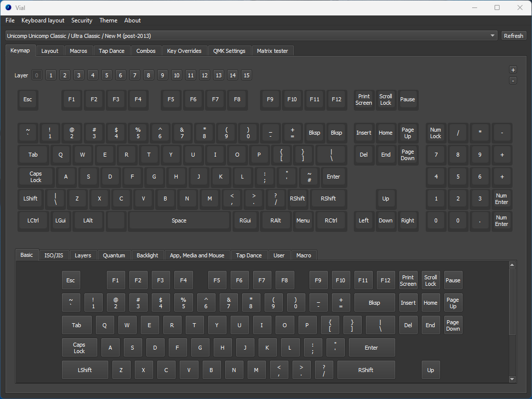This screenshot has width=532, height=399.
Task: Open the File menu
Action: tap(10, 20)
